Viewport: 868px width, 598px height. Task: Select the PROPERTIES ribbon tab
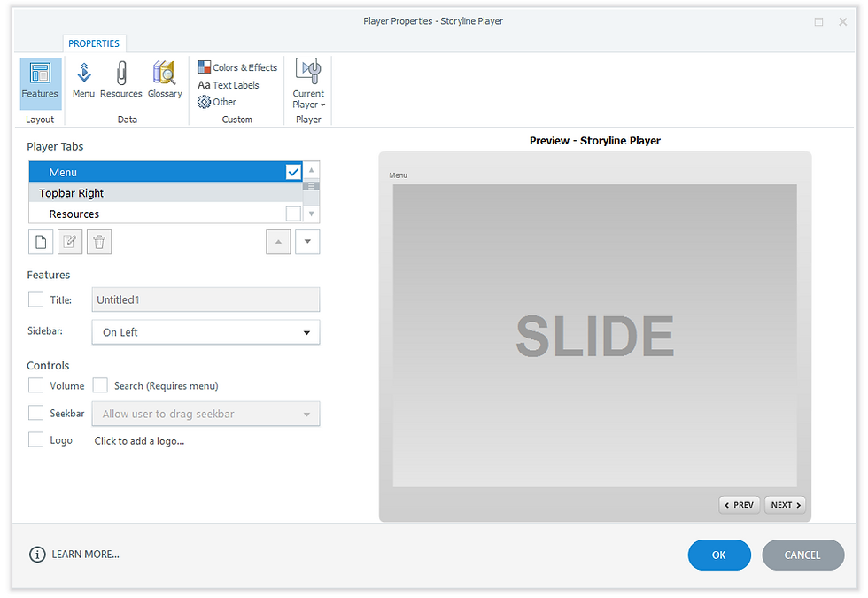click(94, 43)
